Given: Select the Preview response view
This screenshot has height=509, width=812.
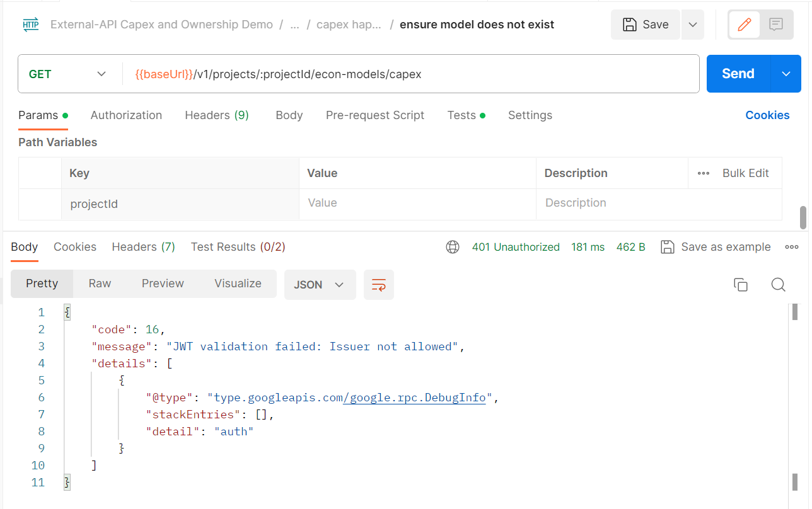Looking at the screenshot, I should point(163,283).
